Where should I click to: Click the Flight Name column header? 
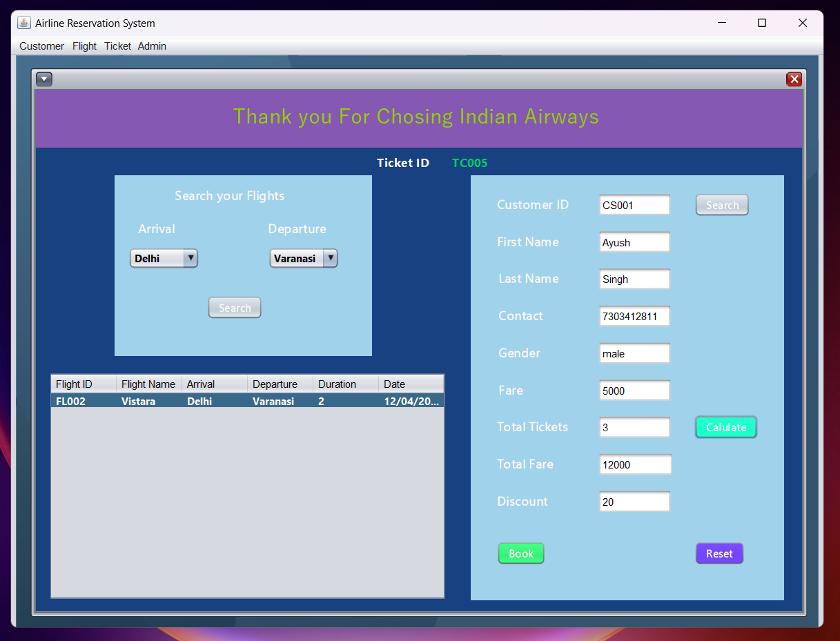tap(148, 384)
